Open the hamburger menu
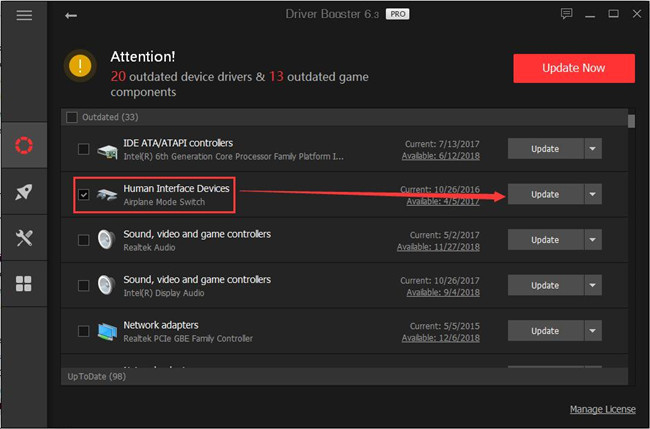 (24, 15)
